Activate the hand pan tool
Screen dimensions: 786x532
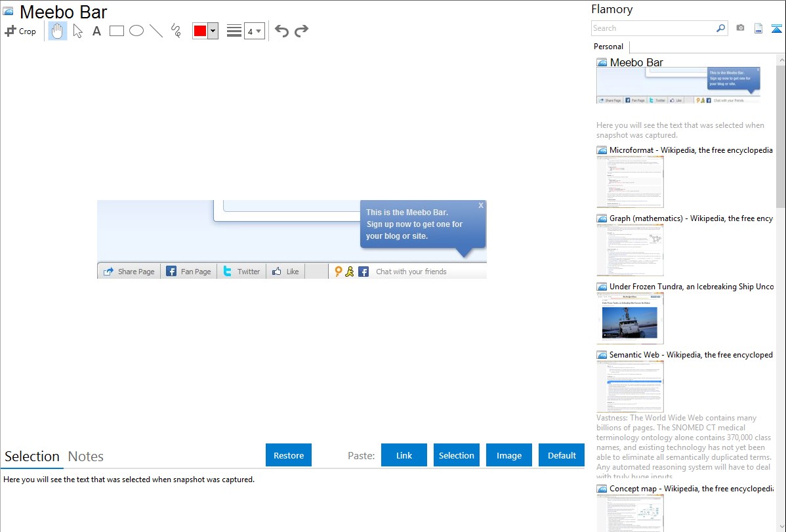[x=57, y=31]
